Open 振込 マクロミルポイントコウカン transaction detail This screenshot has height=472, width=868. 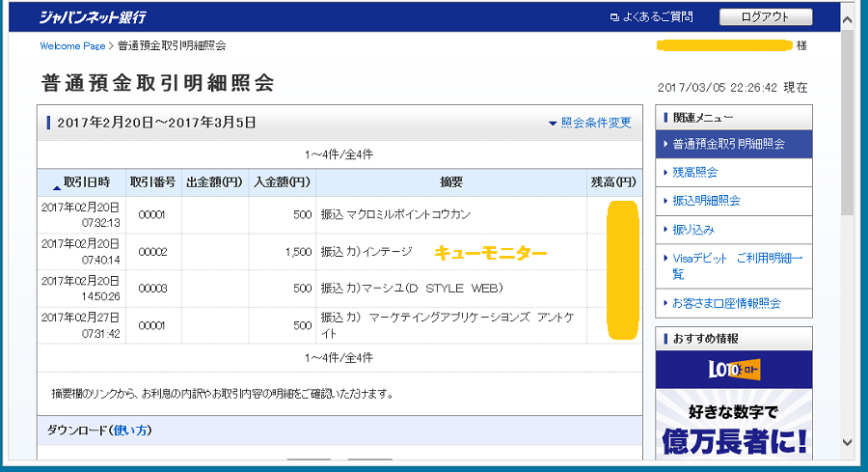(395, 214)
